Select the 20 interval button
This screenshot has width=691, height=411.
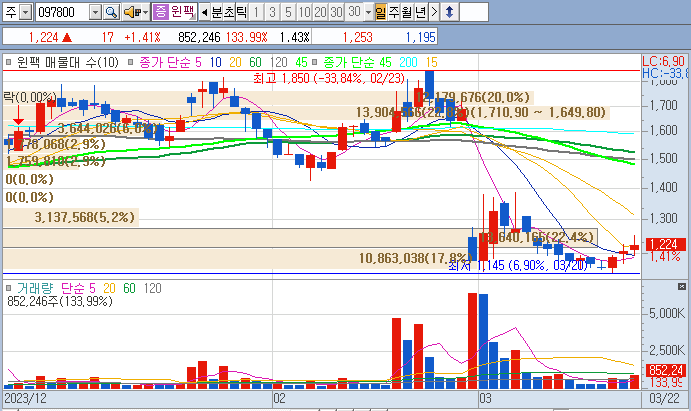point(320,12)
